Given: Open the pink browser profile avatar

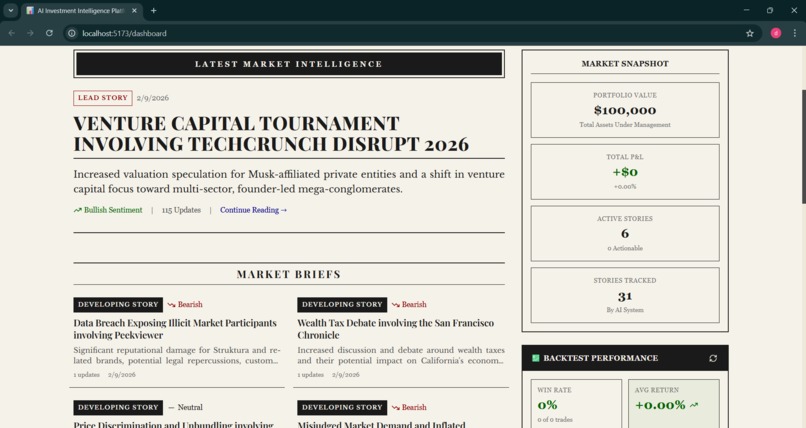Looking at the screenshot, I should (776, 33).
